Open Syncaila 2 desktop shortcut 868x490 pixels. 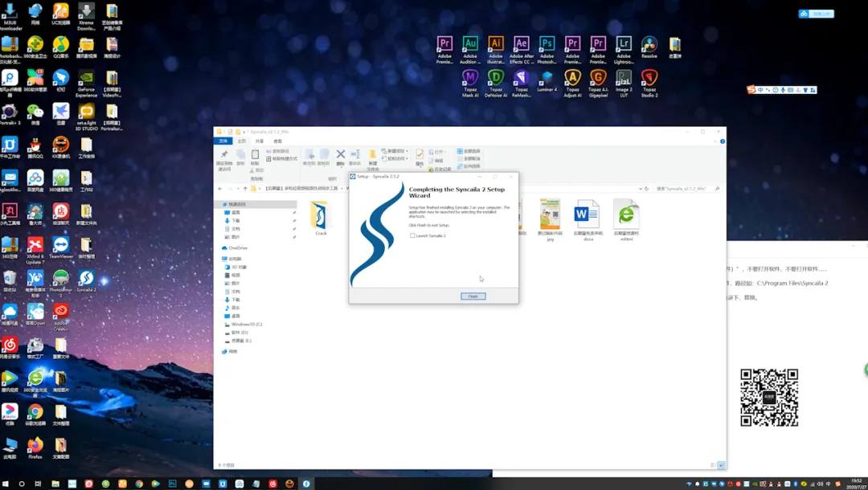pyautogui.click(x=86, y=279)
